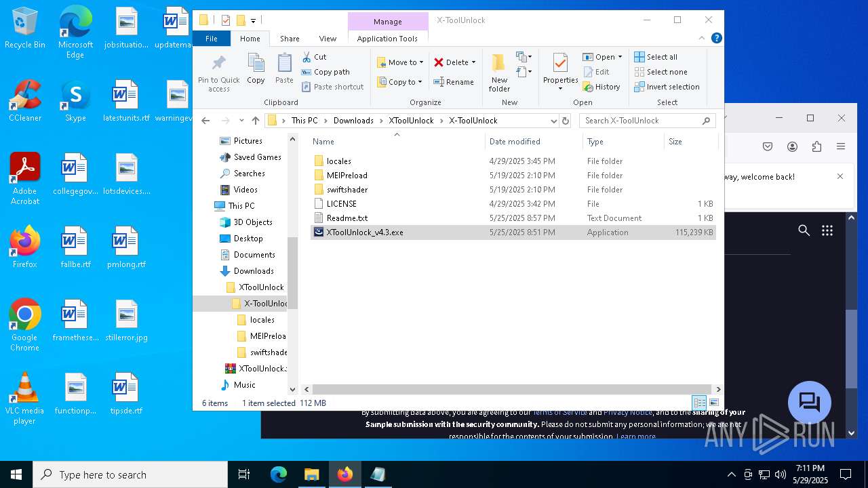The height and width of the screenshot is (488, 868).
Task: Click Select all
Action: click(656, 57)
